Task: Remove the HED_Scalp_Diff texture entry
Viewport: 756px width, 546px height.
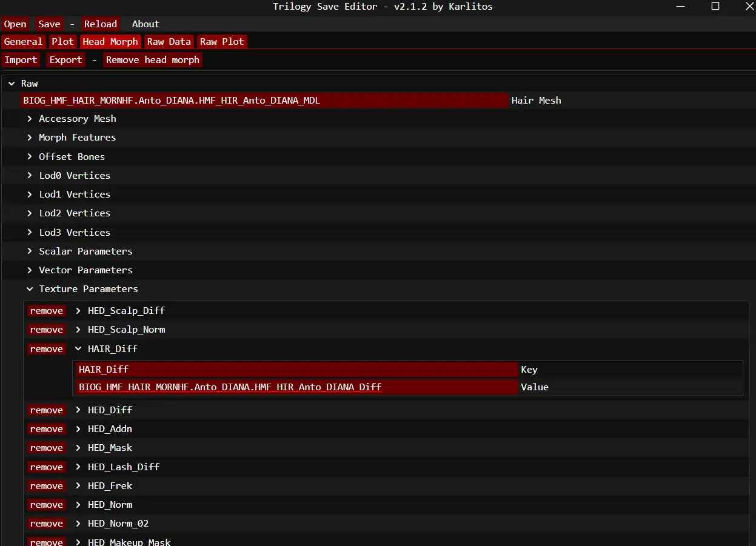Action: pyautogui.click(x=46, y=311)
